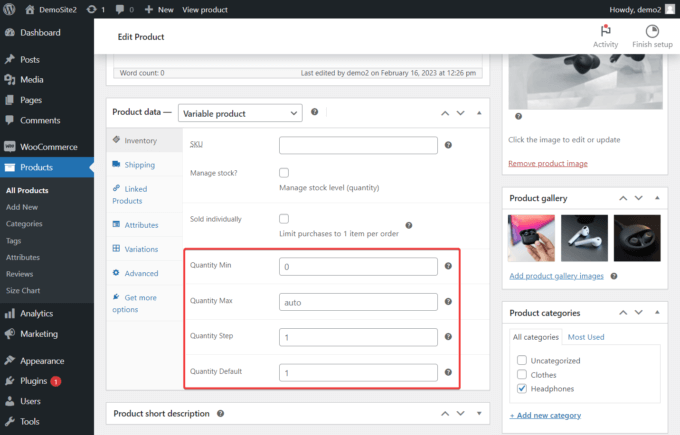Open the Tags submenu item

13,241
